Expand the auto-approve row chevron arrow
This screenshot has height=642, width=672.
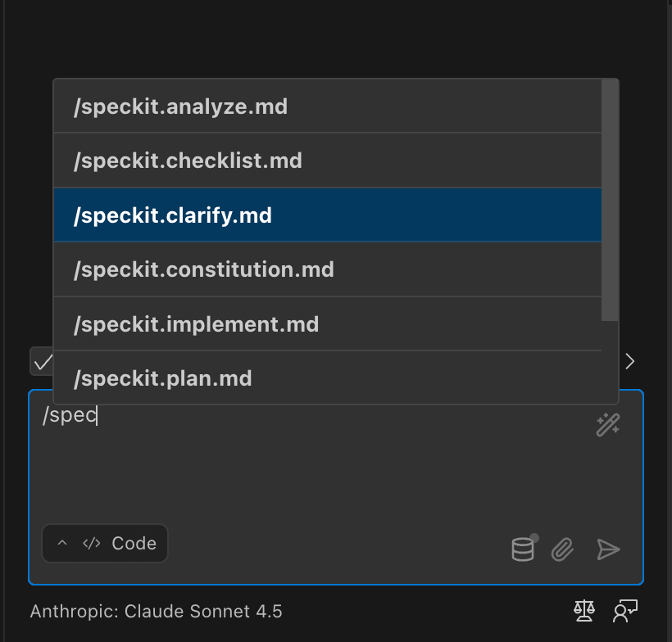point(629,361)
